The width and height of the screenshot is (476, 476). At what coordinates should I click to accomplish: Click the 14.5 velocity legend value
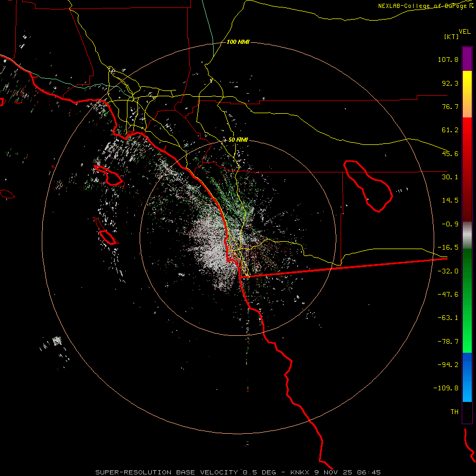(450, 200)
